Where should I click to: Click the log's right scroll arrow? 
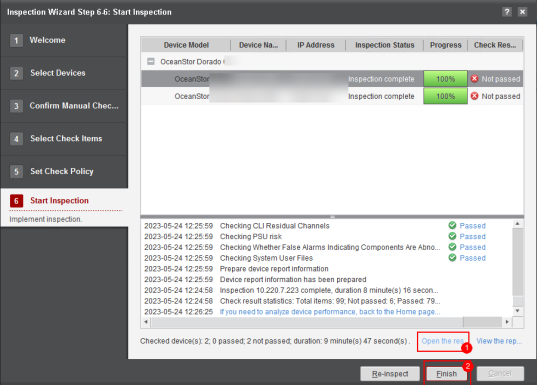pos(507,322)
